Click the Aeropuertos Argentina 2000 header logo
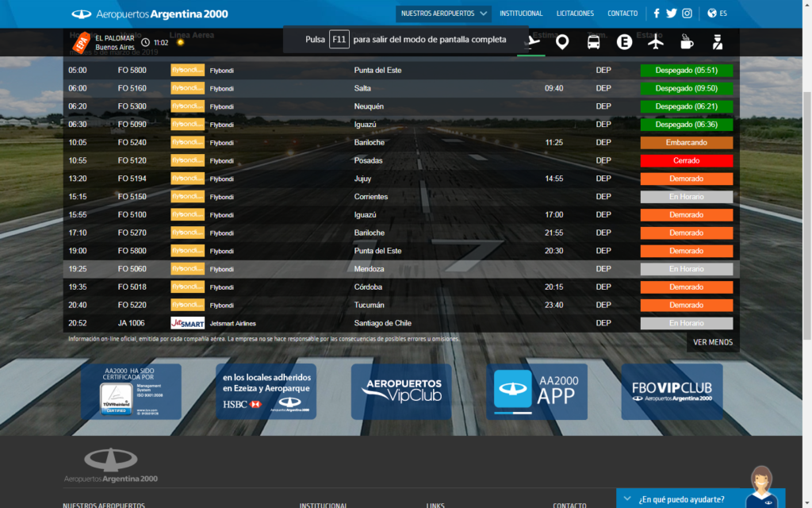The image size is (812, 508). [x=150, y=14]
